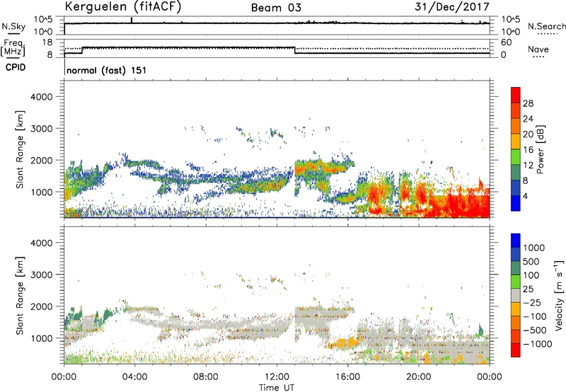Viewport: 566px width, 392px height.
Task: Click the 'normal (fast) 151' text
Action: [107, 70]
